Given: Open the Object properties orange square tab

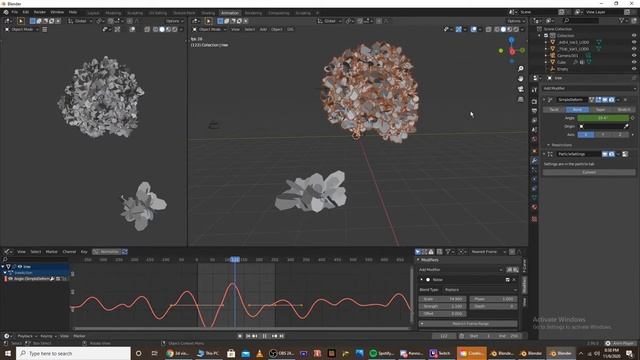Looking at the screenshot, I should click(x=534, y=151).
